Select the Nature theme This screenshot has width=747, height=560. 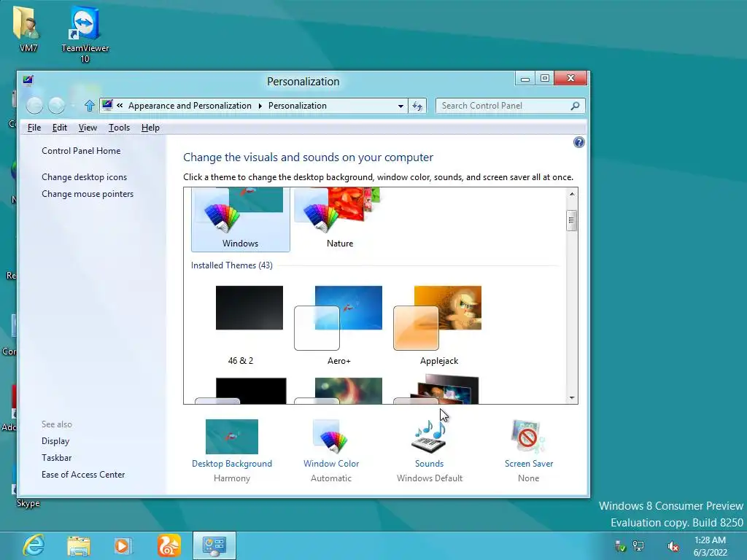click(x=340, y=219)
